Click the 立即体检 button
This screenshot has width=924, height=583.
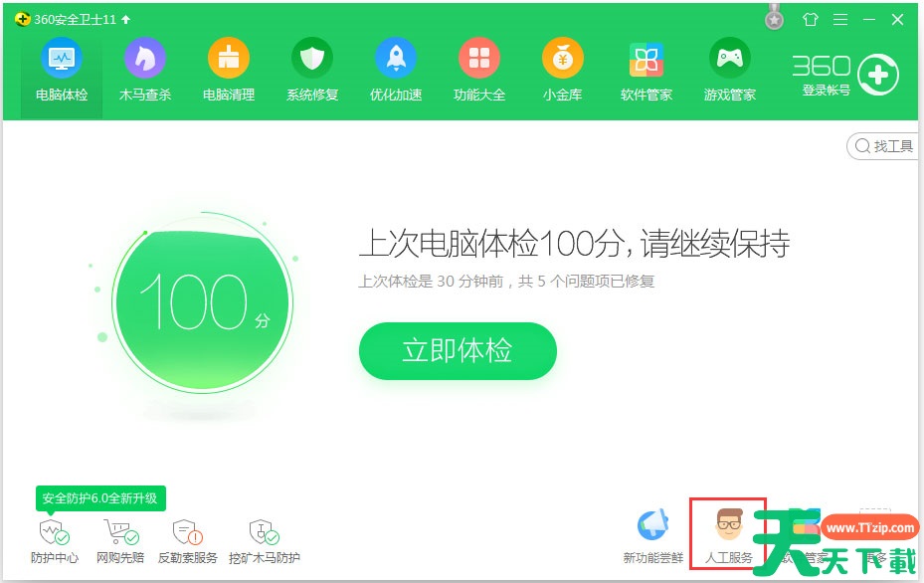(458, 351)
